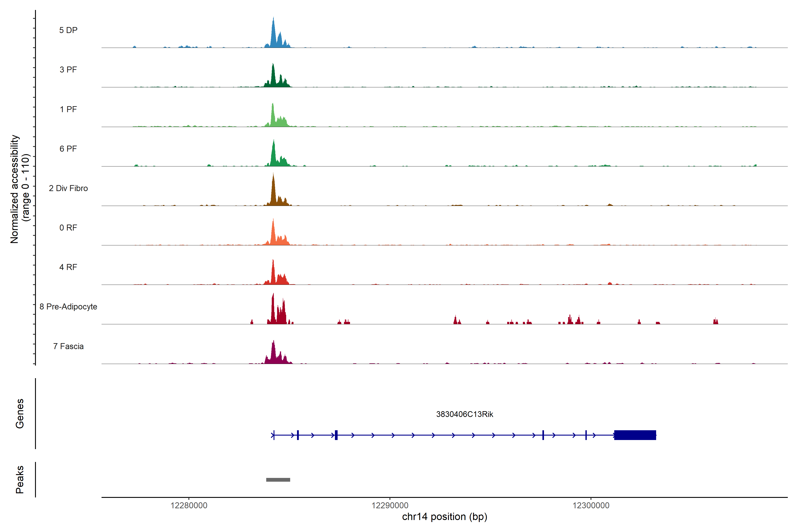798x532 pixels.
Task: Click the large final exon block
Action: (x=635, y=435)
